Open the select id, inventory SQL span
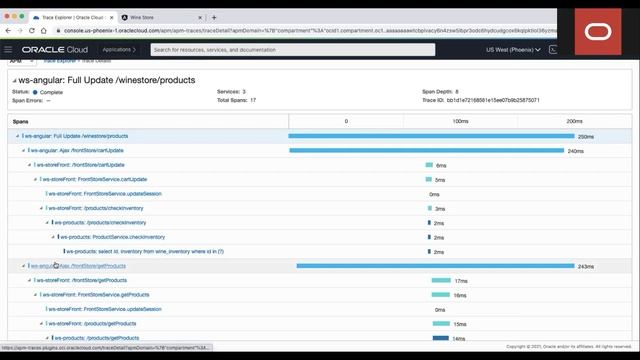Viewport: 640px width, 360px height. (x=145, y=251)
